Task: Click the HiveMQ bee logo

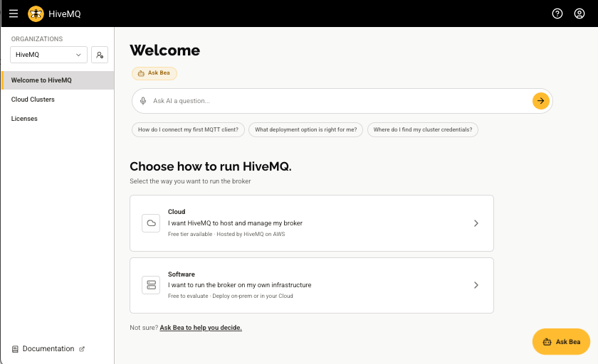Action: [36, 14]
